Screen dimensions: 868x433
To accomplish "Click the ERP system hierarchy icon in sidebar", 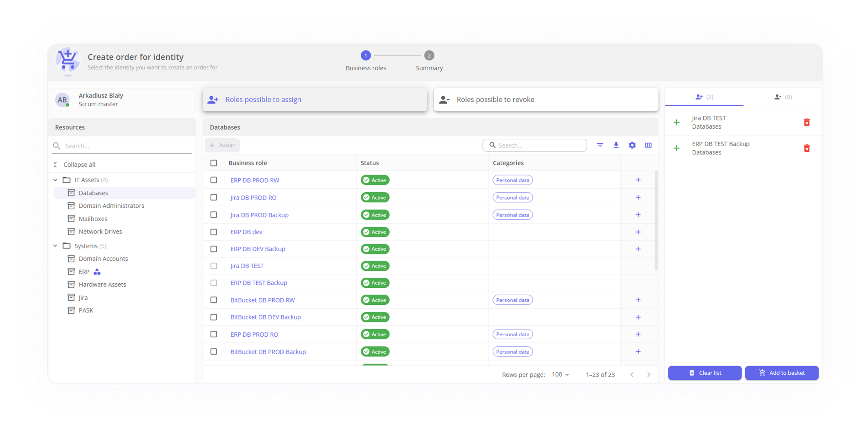I will 97,271.
